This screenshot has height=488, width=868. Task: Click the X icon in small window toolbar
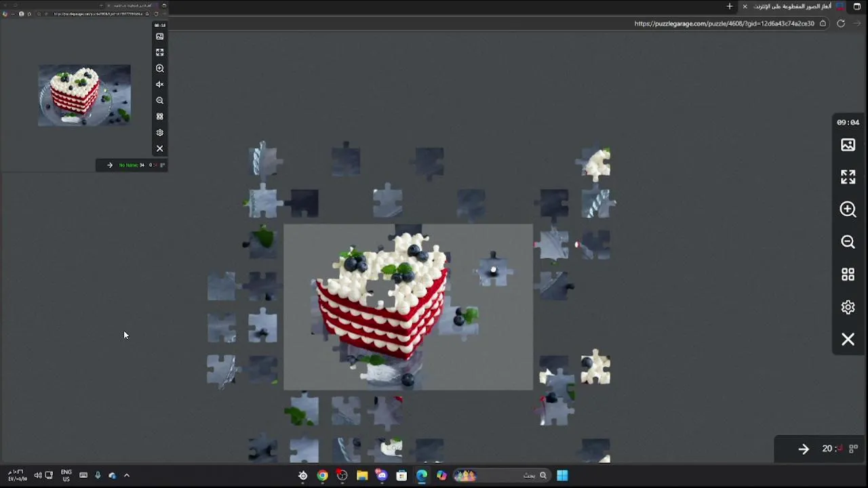click(160, 148)
